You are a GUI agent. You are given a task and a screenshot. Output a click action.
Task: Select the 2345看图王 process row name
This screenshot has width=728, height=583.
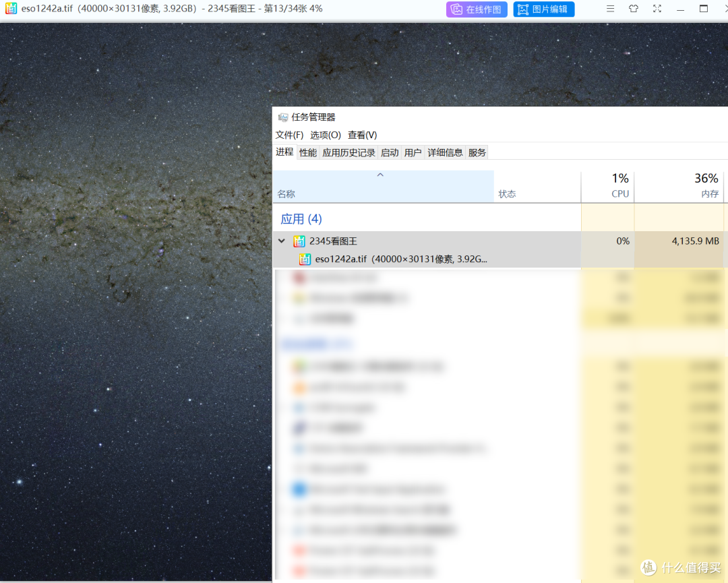click(334, 241)
